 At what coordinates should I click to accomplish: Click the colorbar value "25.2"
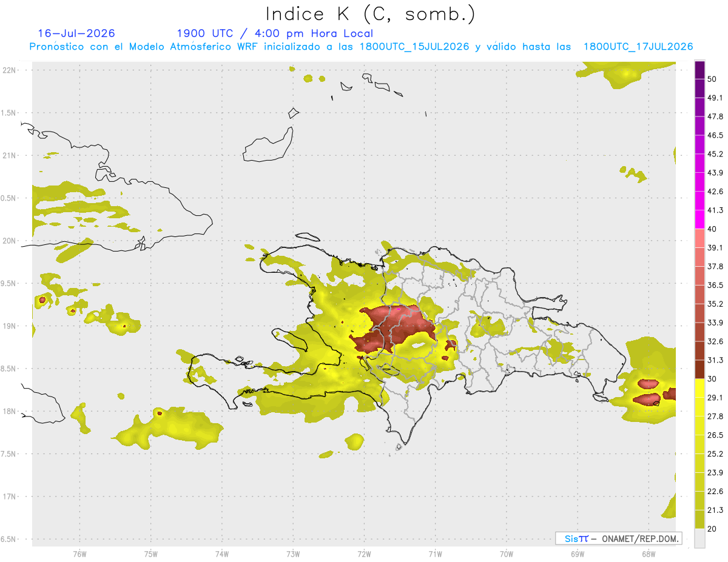pos(715,453)
